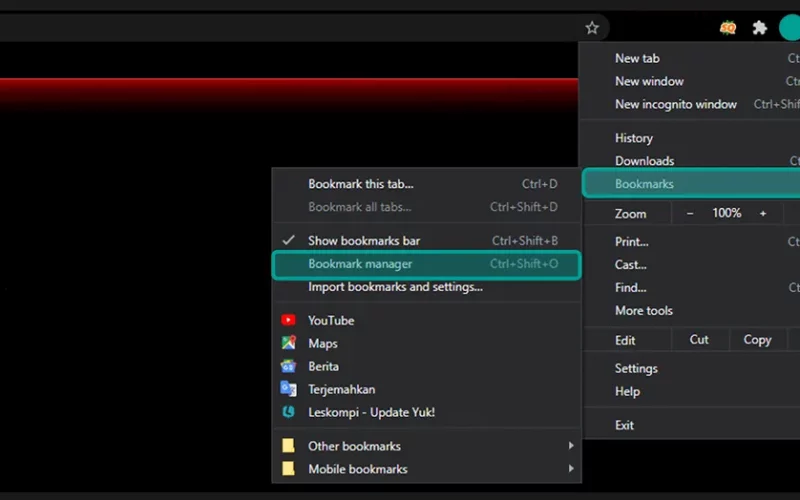
Task: Open the Leskompi bookmark favicon
Action: 288,412
